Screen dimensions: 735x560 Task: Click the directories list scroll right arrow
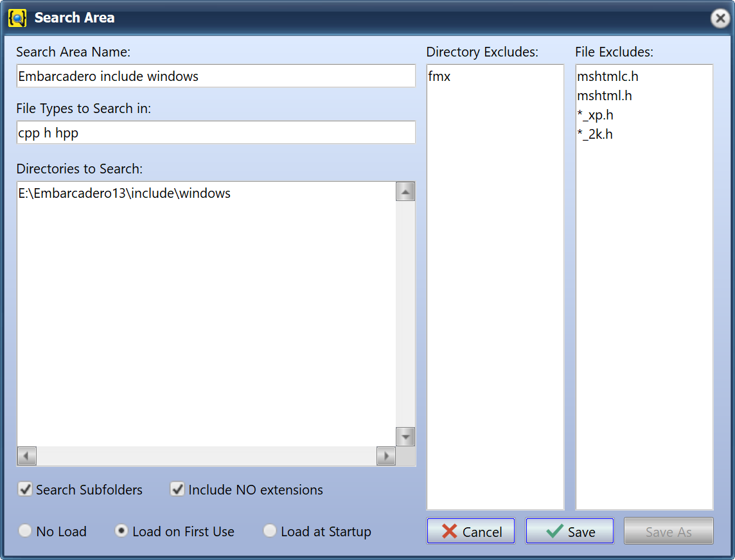click(385, 456)
